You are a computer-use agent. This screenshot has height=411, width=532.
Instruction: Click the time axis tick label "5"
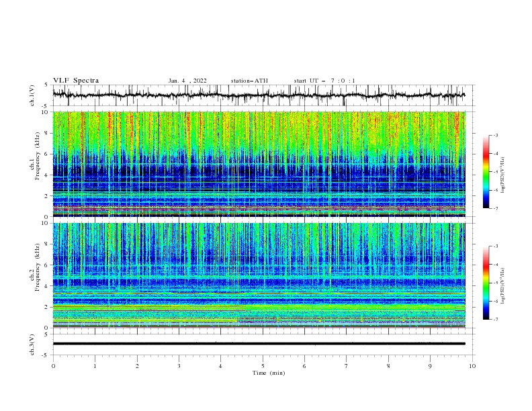(263, 366)
